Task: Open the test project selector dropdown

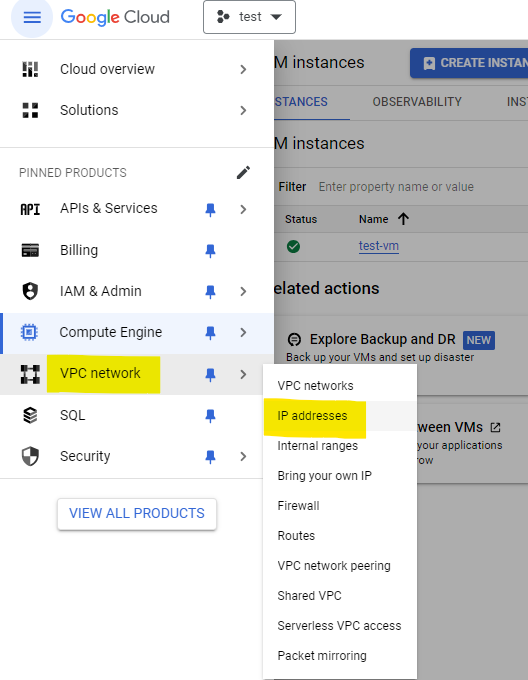Action: coord(249,17)
